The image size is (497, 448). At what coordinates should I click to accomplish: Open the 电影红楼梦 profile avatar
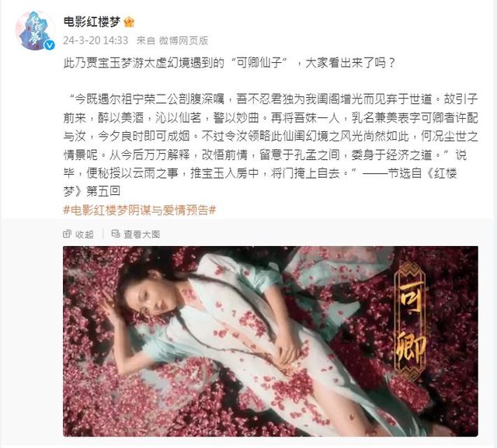[35, 30]
